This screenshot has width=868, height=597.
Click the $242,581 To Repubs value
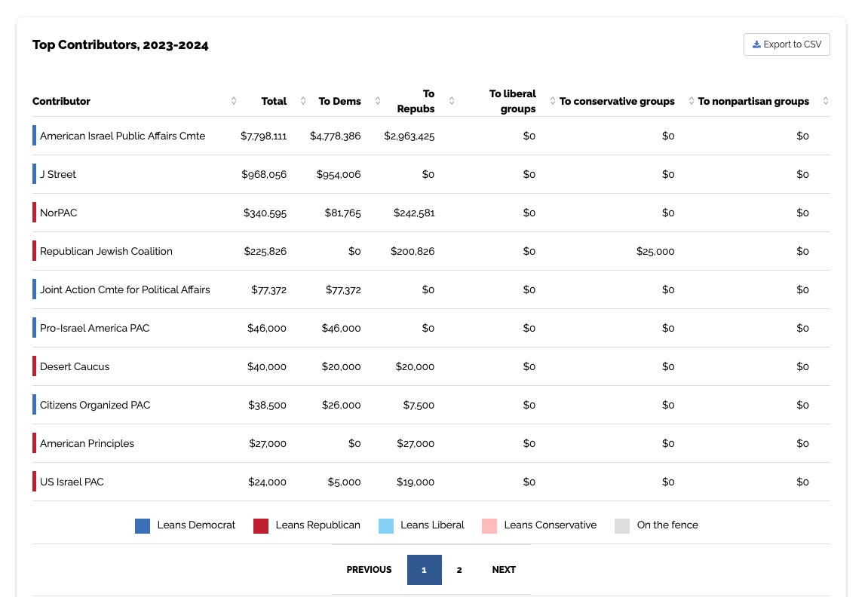[x=414, y=213]
